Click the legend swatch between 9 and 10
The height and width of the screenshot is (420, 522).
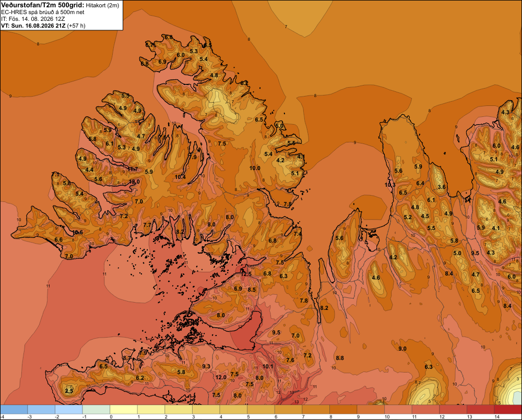371,410
